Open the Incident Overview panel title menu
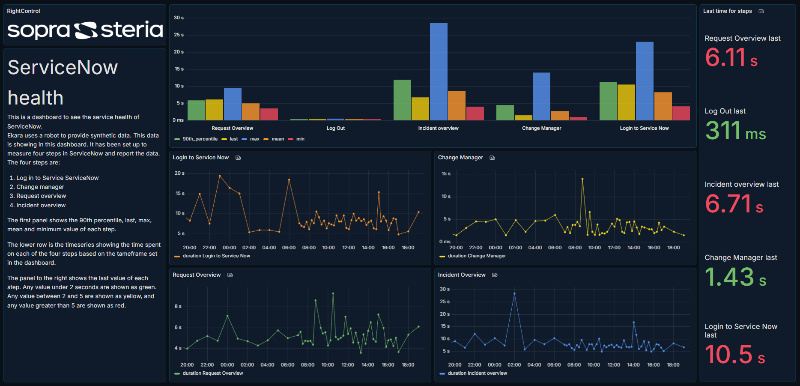Viewport: 800px width, 386px height. [x=461, y=275]
